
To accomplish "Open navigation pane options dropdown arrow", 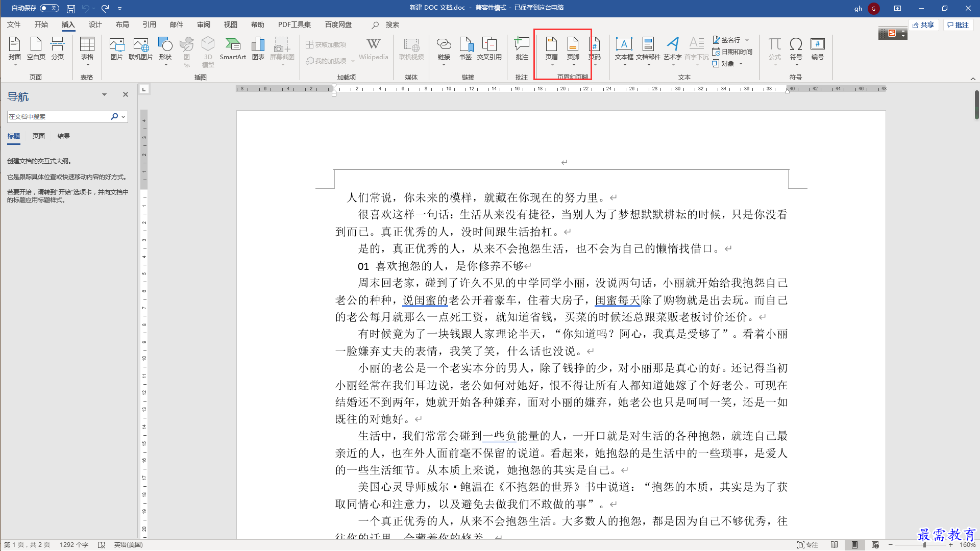I will pyautogui.click(x=104, y=95).
